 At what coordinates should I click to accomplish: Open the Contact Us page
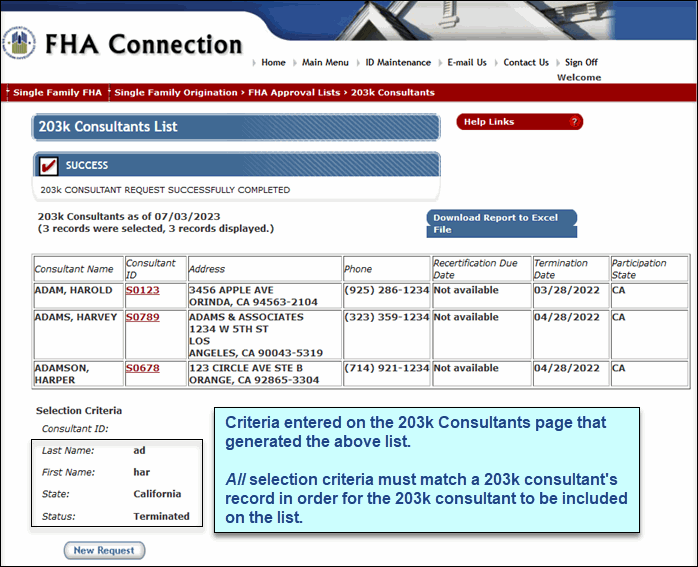point(526,62)
